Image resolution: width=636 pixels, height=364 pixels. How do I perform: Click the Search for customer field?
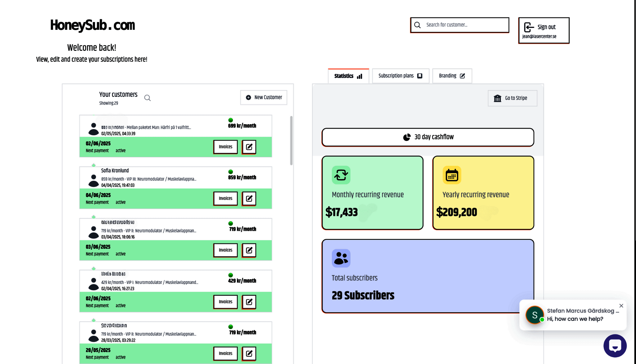pyautogui.click(x=460, y=25)
